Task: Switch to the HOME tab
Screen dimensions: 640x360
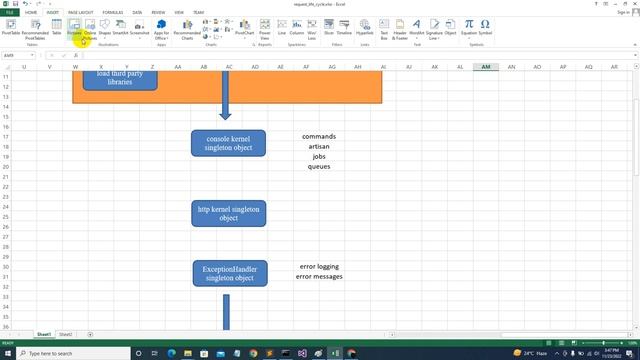Action: click(31, 13)
